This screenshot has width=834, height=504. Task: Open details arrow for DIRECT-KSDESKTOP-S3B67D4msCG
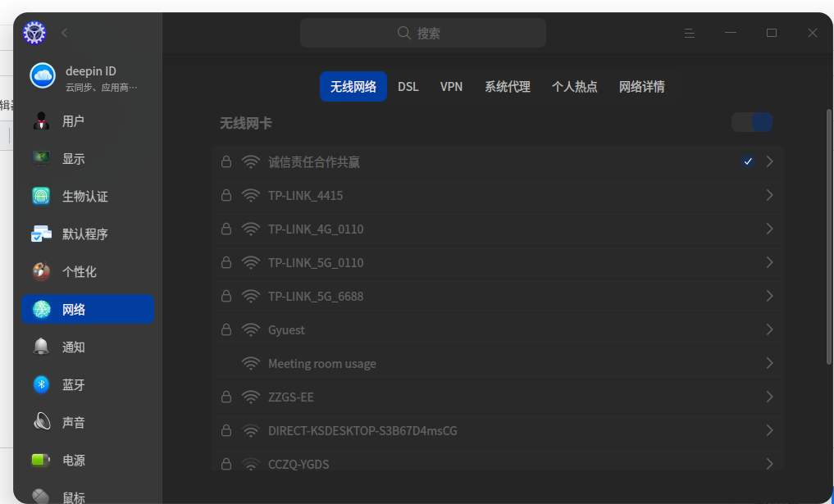tap(770, 430)
